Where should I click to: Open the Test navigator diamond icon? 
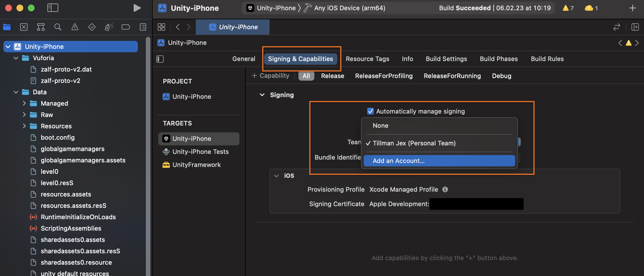click(x=92, y=27)
